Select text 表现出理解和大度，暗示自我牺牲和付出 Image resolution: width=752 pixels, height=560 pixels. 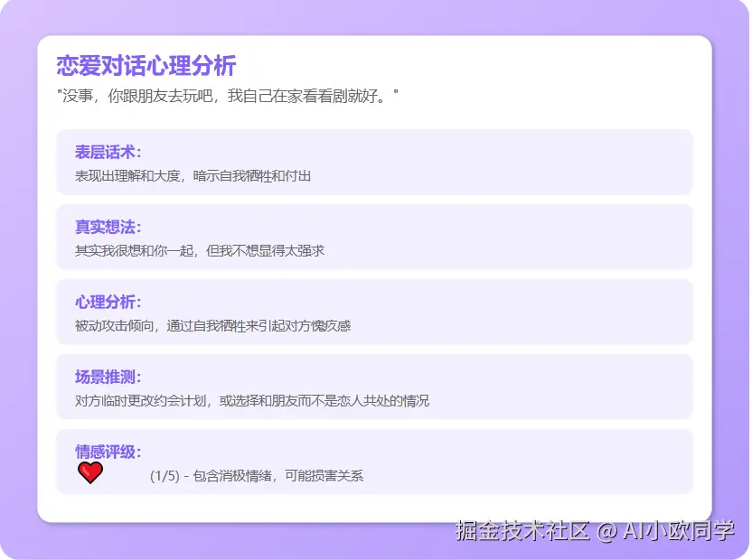coord(193,176)
